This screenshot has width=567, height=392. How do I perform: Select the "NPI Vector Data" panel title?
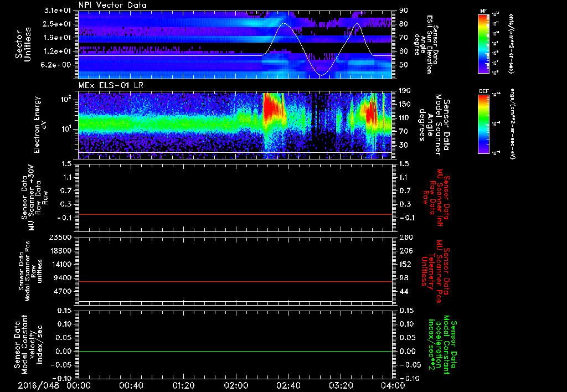click(x=112, y=5)
